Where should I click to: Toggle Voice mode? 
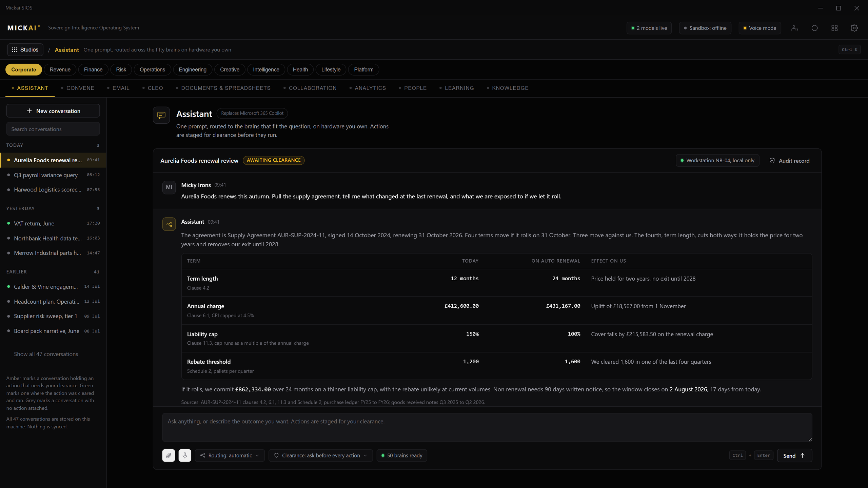click(x=759, y=28)
